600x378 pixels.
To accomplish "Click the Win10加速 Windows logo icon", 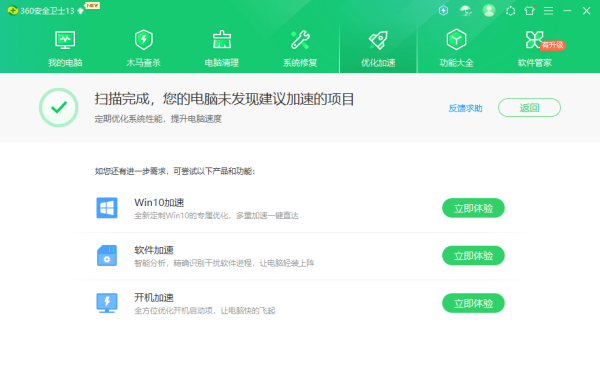I will pyautogui.click(x=107, y=208).
